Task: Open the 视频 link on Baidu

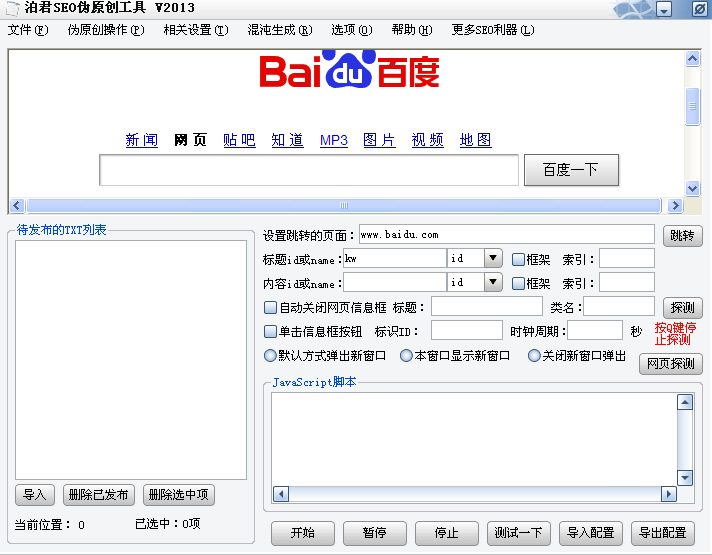Action: coord(427,140)
